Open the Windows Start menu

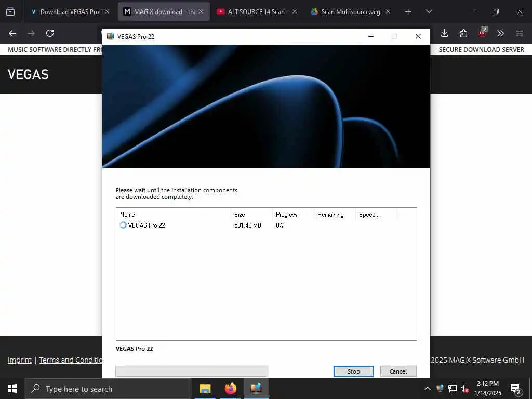pos(12,389)
